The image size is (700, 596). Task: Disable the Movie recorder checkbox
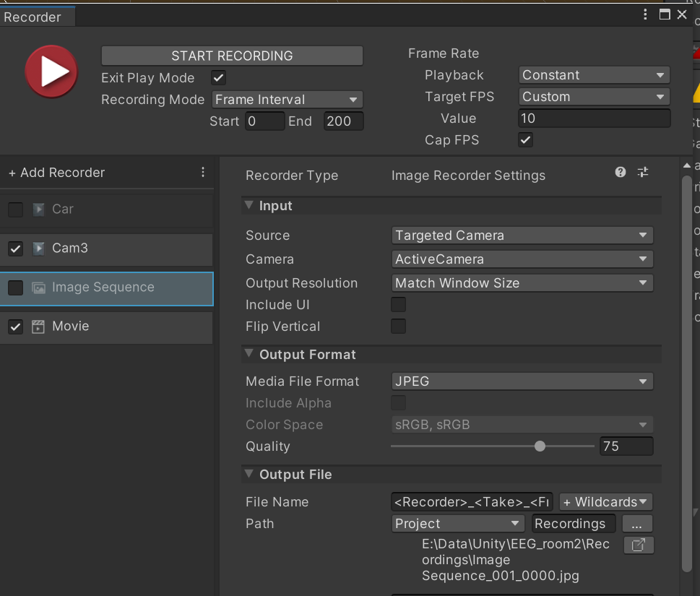pos(16,327)
